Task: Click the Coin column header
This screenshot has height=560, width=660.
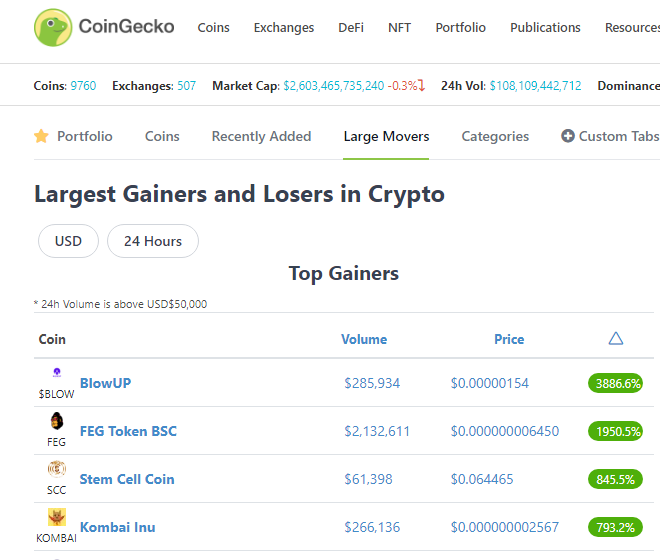Action: [52, 339]
